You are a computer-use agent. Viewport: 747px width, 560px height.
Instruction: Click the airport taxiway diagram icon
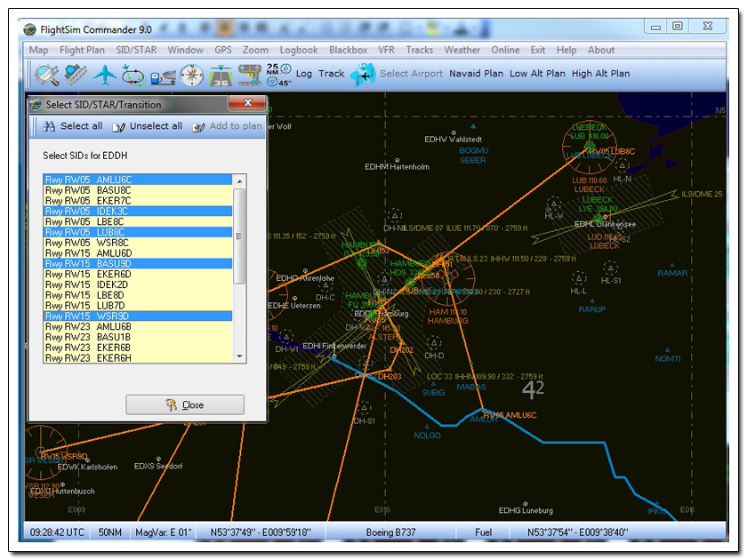tap(250, 76)
